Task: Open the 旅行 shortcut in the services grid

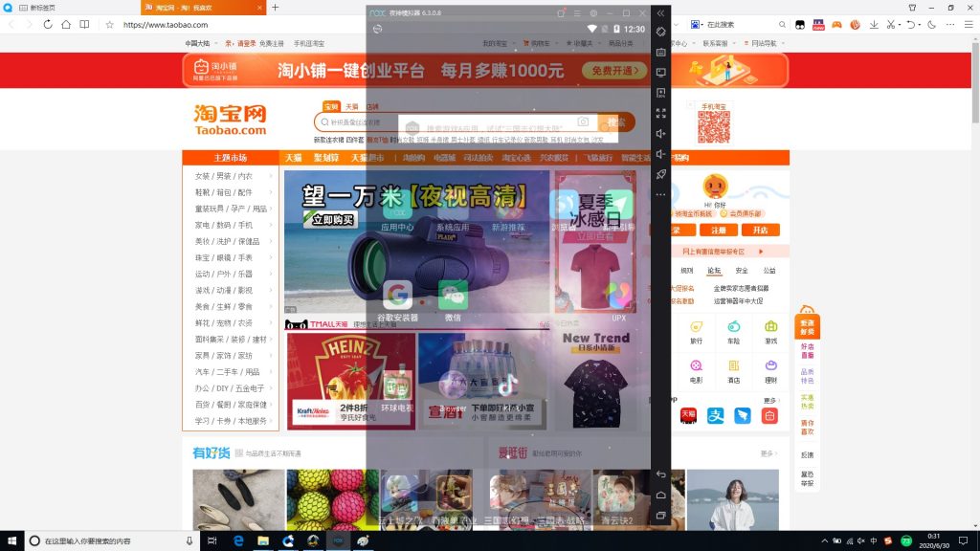Action: tap(697, 332)
